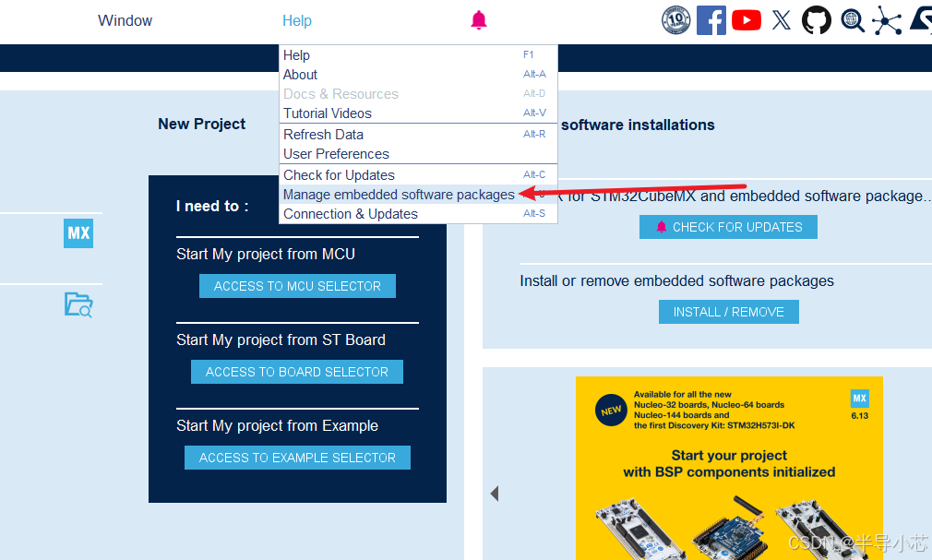Screen dimensions: 932x560
Task: Click 'Start My project from Example' text
Action: (277, 425)
